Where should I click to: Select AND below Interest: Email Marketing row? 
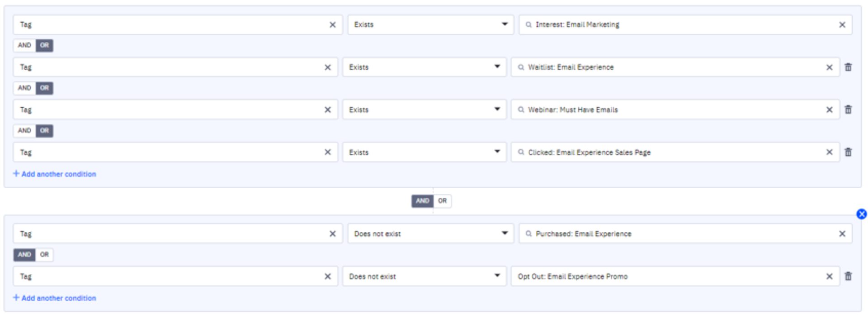[x=24, y=45]
